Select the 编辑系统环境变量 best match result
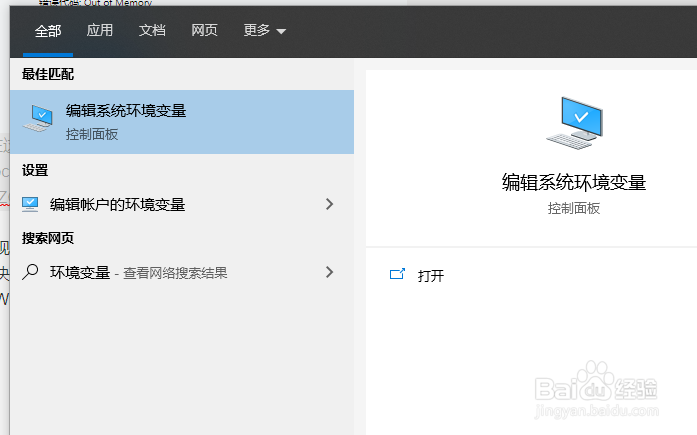Screen dimensions: 697x435 pyautogui.click(x=182, y=122)
